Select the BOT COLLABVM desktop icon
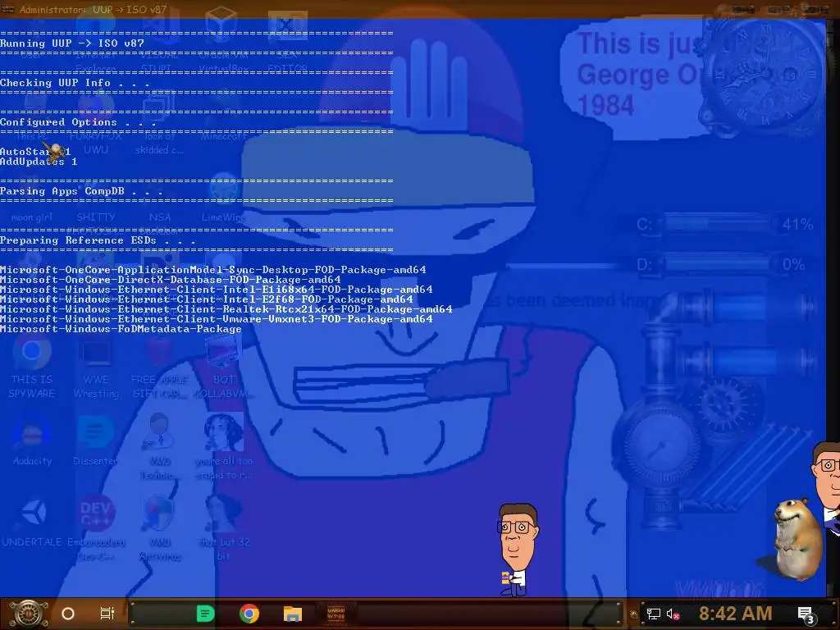The width and height of the screenshot is (840, 630). click(224, 368)
